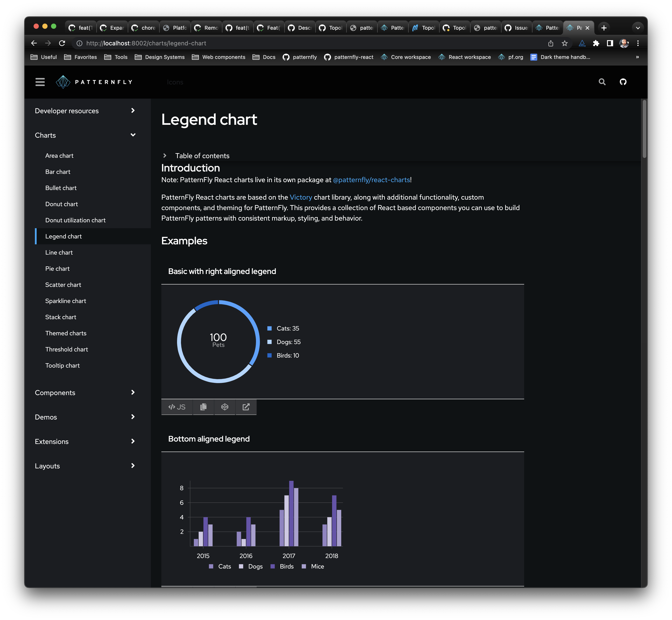
Task: Bookmark page with star icon
Action: pos(565,43)
